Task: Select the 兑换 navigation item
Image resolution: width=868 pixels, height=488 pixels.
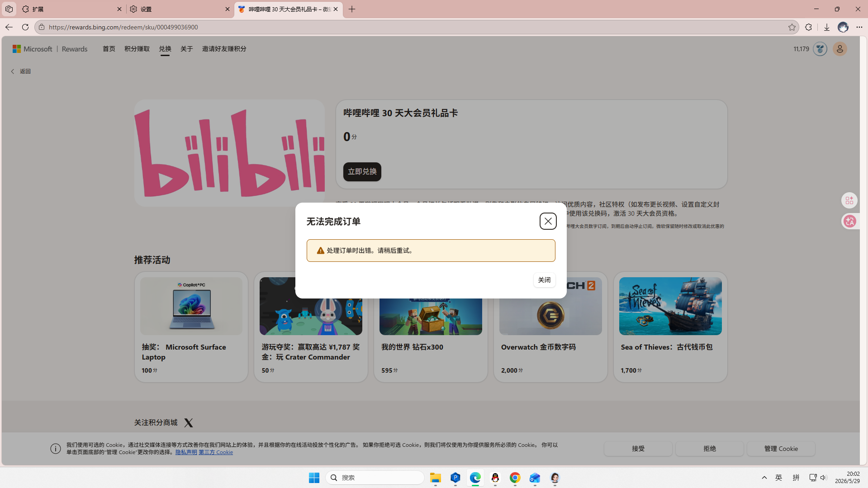Action: coord(165,49)
